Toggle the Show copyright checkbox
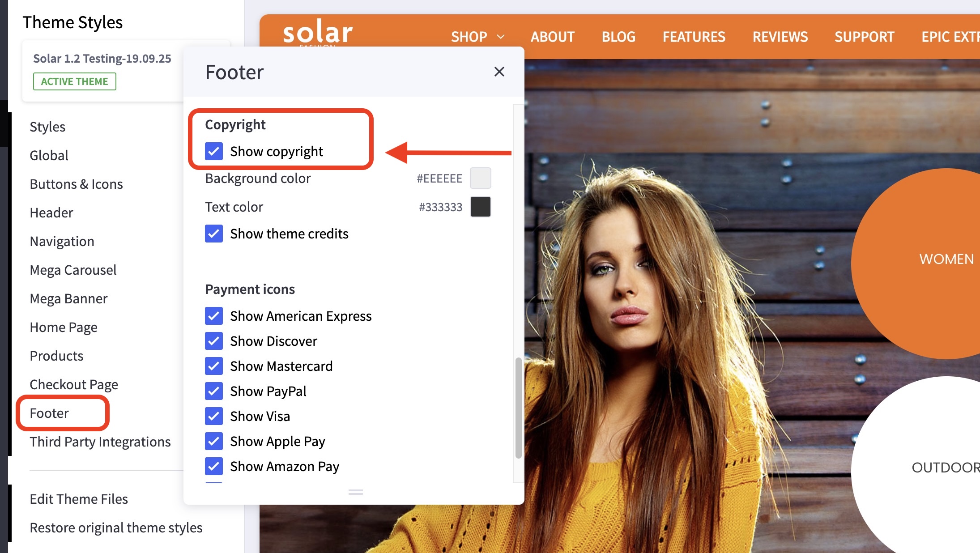 (x=214, y=151)
